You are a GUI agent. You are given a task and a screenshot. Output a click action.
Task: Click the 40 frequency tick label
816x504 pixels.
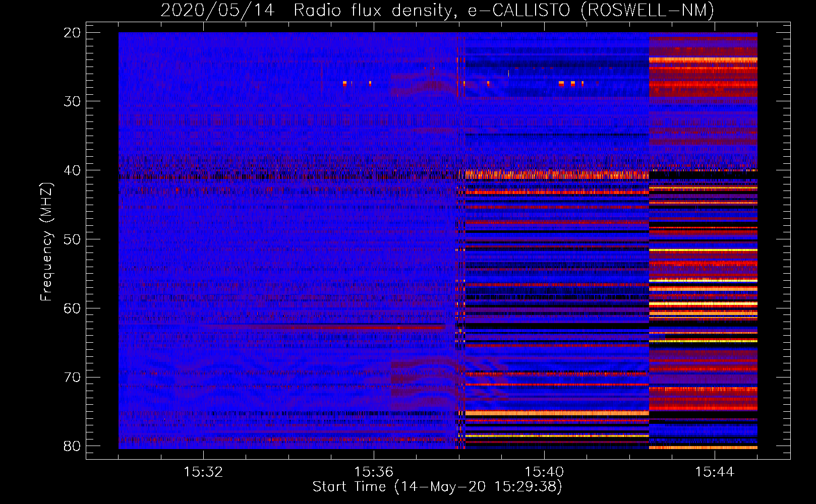73,170
